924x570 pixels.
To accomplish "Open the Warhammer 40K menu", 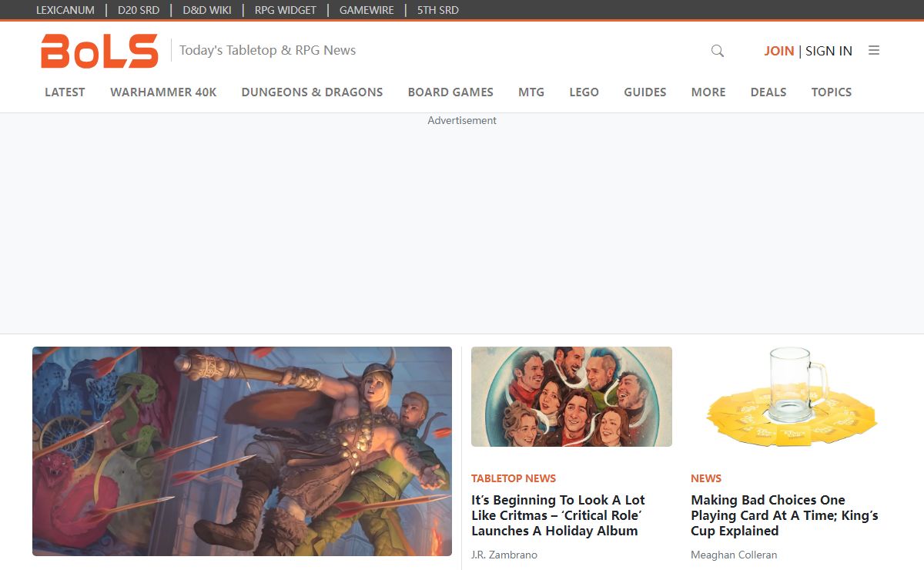I will point(163,92).
